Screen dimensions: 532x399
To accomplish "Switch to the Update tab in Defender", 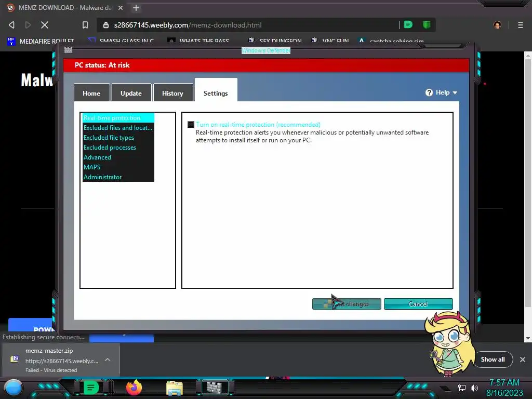I will [131, 93].
